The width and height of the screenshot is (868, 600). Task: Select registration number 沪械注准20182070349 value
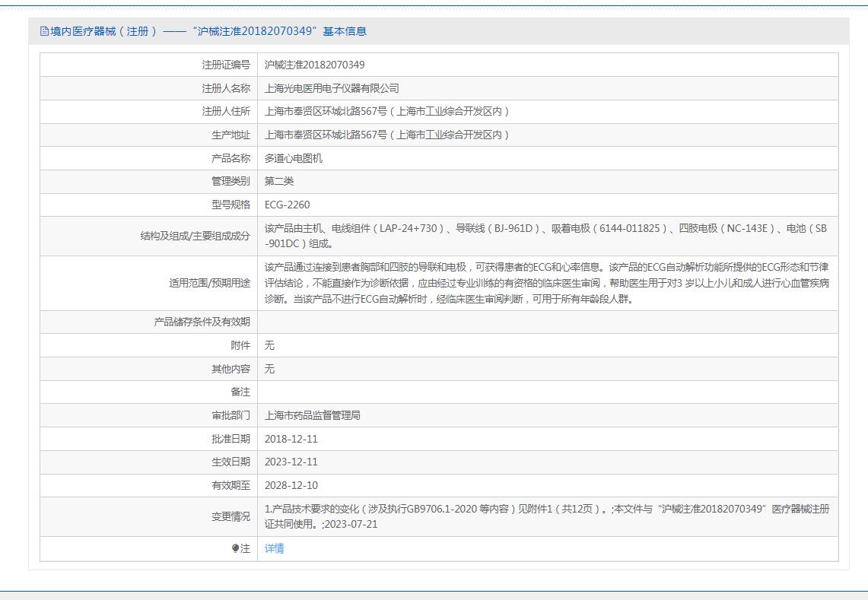tap(314, 65)
